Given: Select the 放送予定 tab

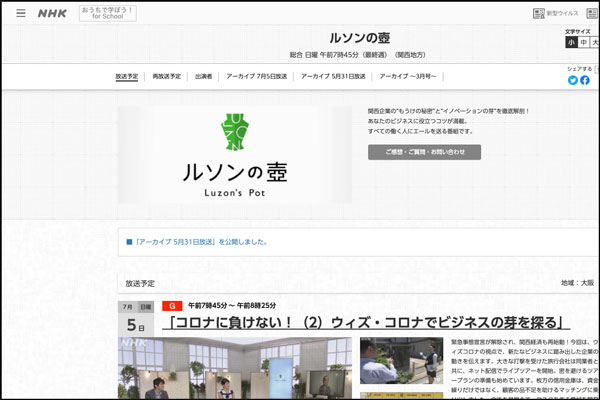Looking at the screenshot, I should [127, 76].
